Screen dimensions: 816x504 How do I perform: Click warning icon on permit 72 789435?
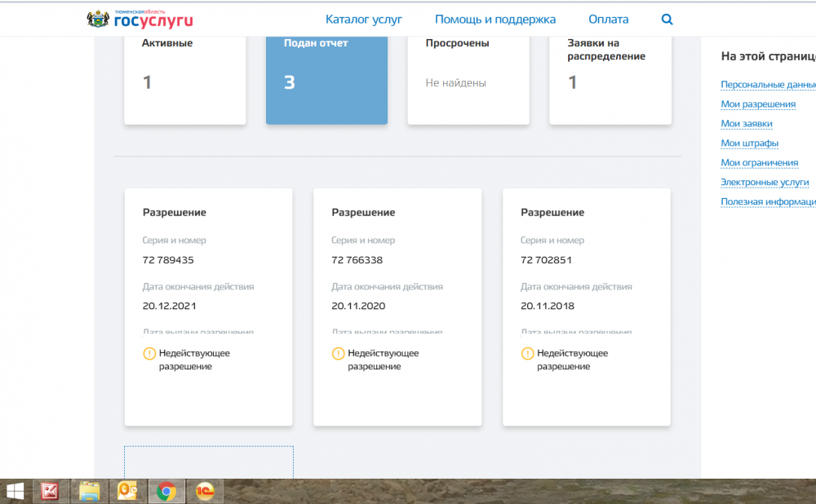point(149,353)
